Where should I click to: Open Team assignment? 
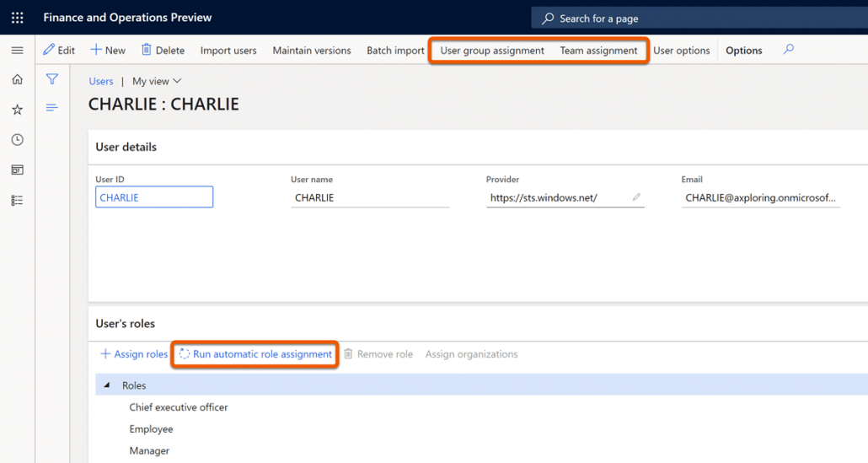click(x=598, y=51)
